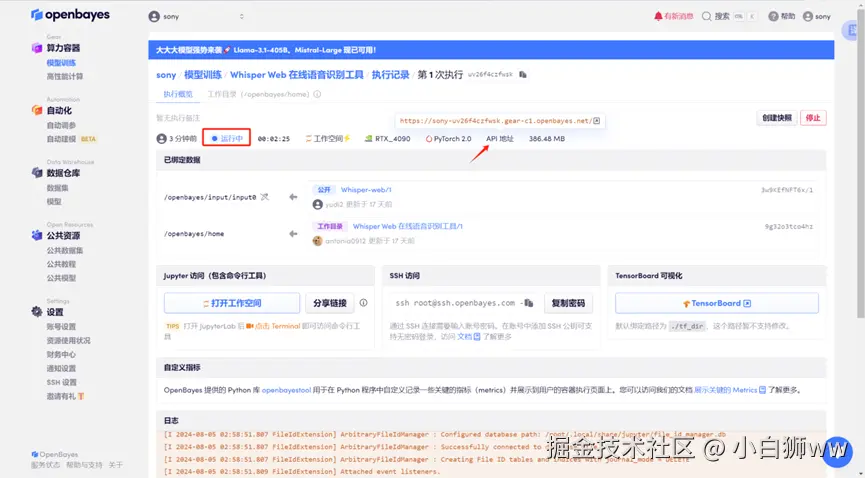This screenshot has width=865, height=478.
Task: Open Datasets in the sidebar
Action: click(x=57, y=188)
